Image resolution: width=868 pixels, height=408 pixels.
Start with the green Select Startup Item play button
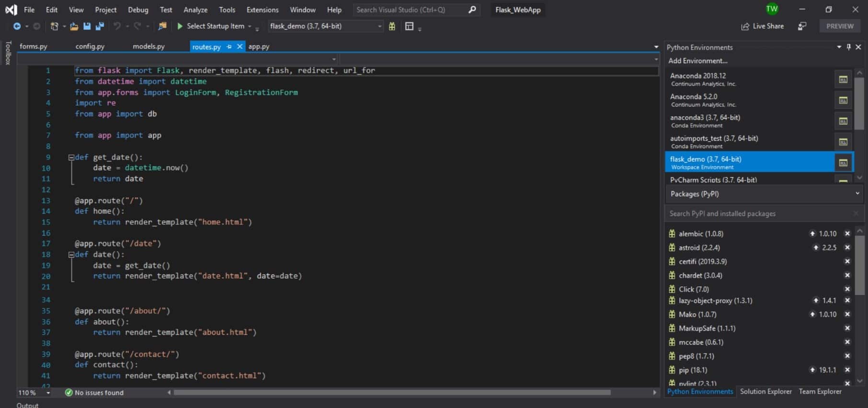pyautogui.click(x=180, y=26)
